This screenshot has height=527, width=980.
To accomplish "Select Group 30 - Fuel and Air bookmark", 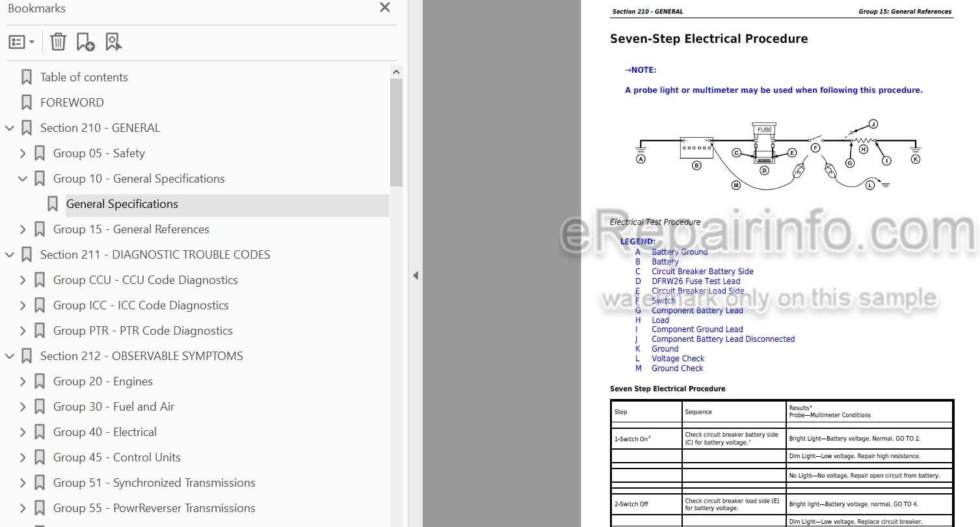I will pyautogui.click(x=114, y=407).
